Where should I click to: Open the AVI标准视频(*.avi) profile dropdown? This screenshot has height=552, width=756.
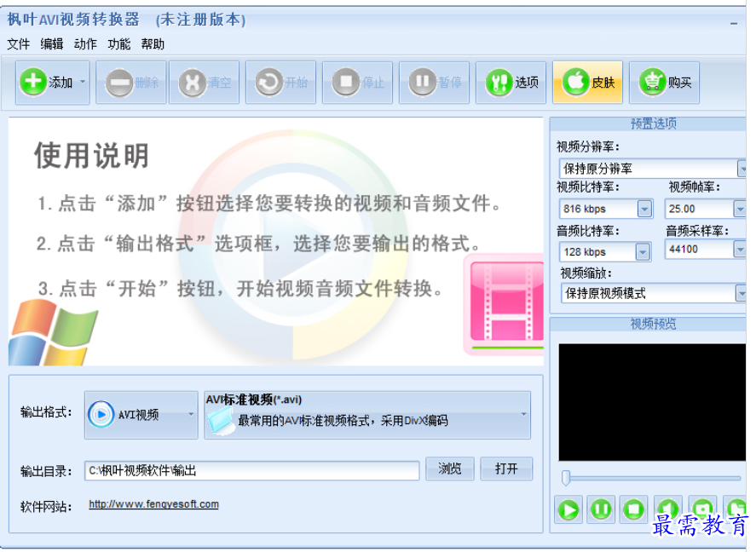pos(367,415)
